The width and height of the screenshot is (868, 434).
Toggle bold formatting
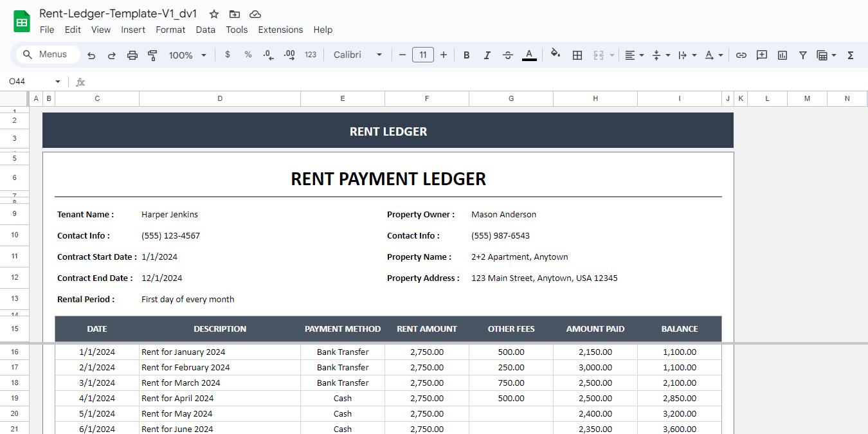(467, 55)
